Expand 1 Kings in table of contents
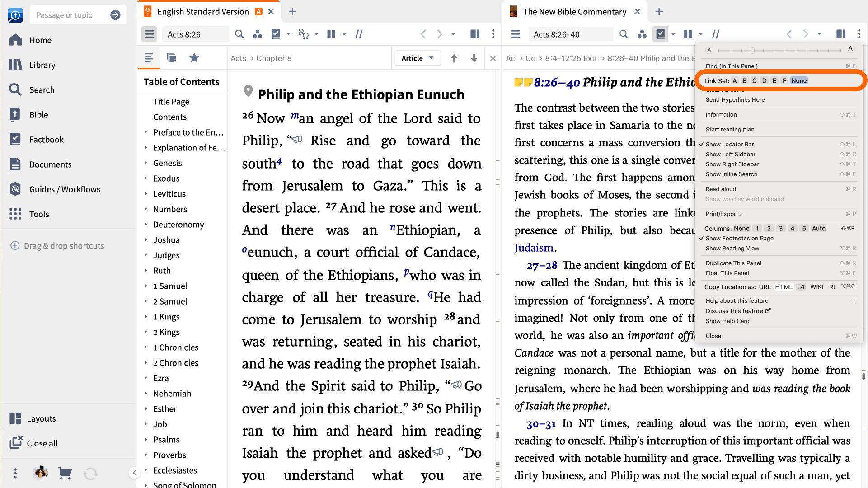868x488 pixels. click(145, 316)
